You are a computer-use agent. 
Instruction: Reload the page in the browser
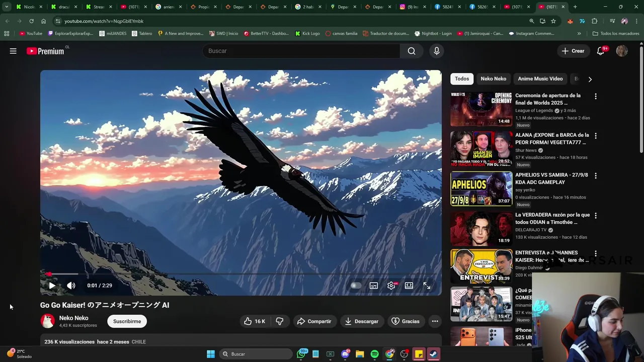click(31, 21)
